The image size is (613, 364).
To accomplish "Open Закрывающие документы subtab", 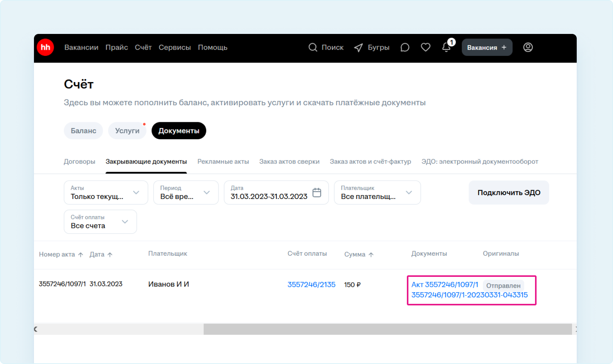I will [146, 162].
